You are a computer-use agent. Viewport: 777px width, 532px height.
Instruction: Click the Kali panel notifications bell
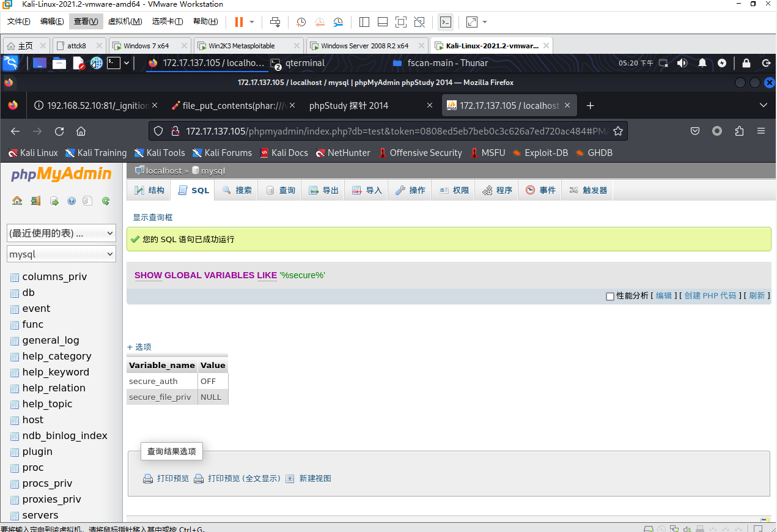click(702, 63)
